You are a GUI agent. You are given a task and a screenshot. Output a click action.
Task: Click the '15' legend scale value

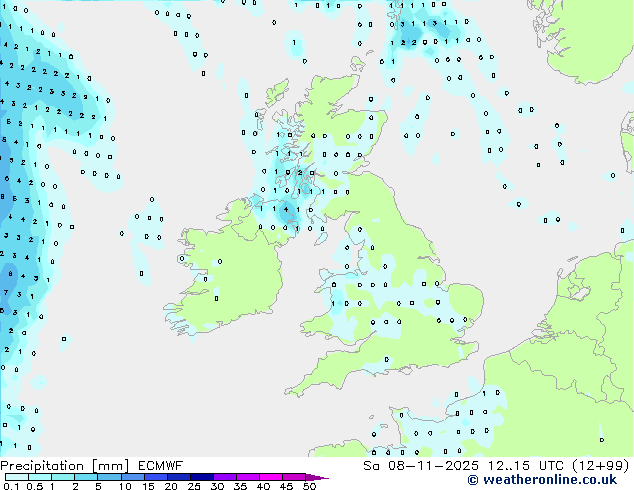(148, 486)
